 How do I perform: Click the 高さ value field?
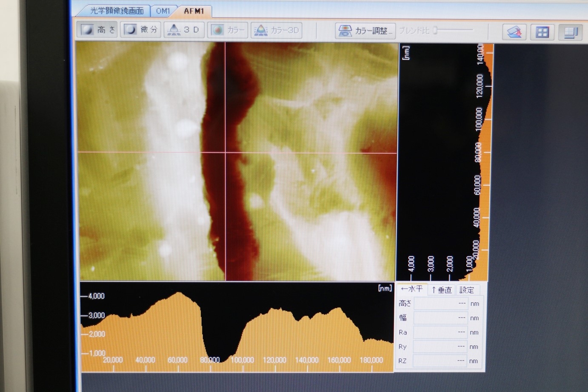click(441, 304)
